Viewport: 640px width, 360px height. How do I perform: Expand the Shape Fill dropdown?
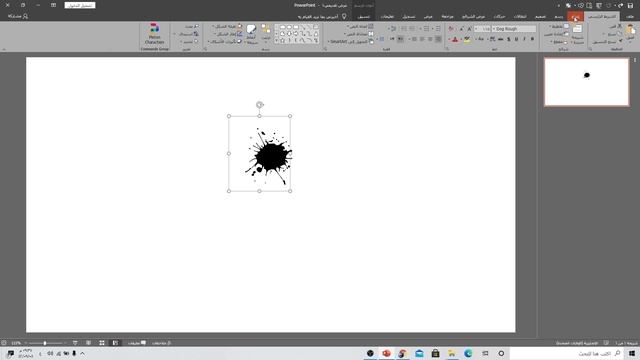pyautogui.click(x=227, y=26)
